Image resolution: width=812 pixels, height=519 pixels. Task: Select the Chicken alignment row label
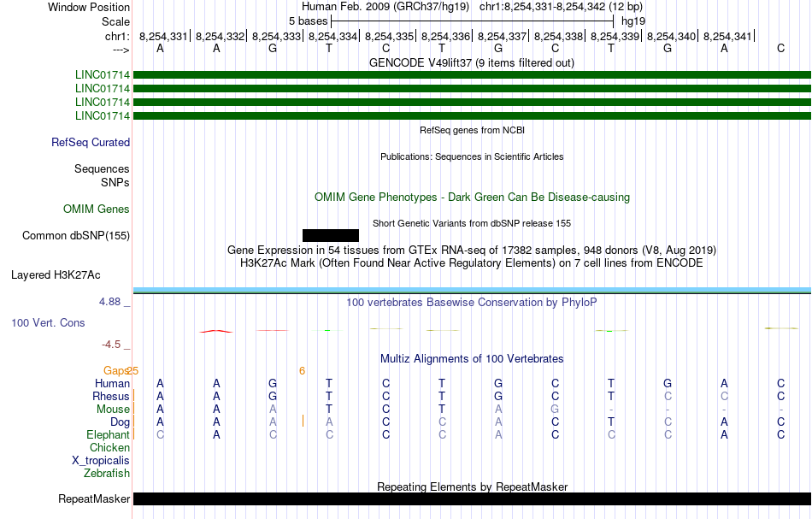pos(109,447)
